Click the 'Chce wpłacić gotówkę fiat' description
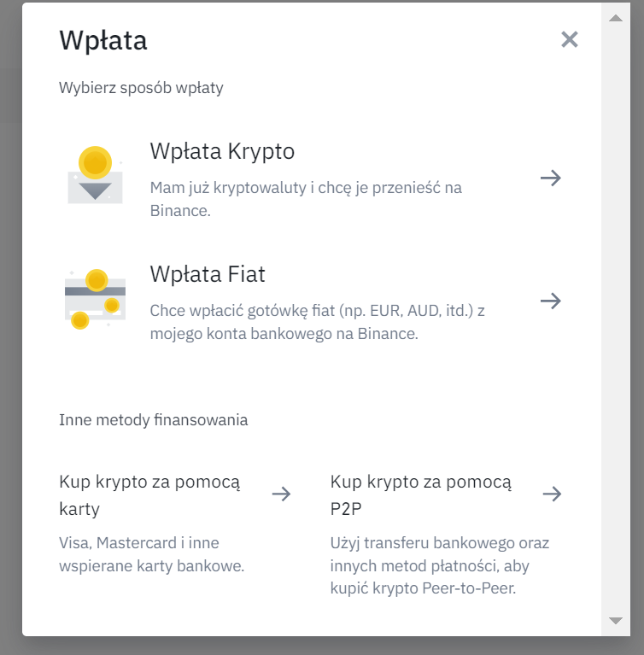 [317, 321]
